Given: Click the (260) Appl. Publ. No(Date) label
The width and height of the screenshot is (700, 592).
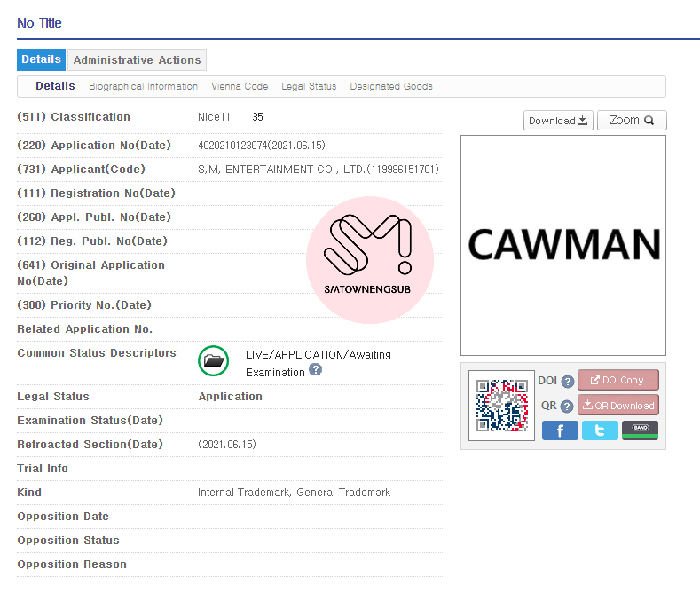Looking at the screenshot, I should point(94,217).
